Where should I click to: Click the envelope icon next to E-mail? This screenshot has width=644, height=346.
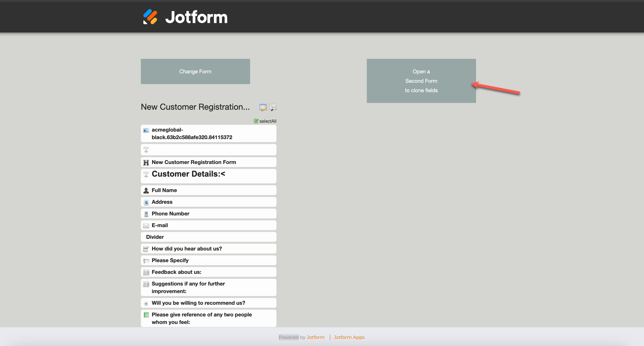146,226
